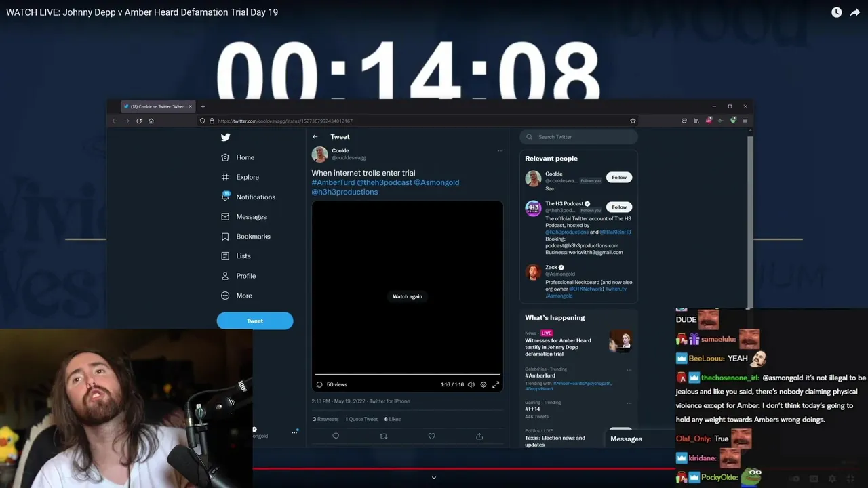Click the share tweet upload icon
The image size is (868, 488).
(x=479, y=436)
